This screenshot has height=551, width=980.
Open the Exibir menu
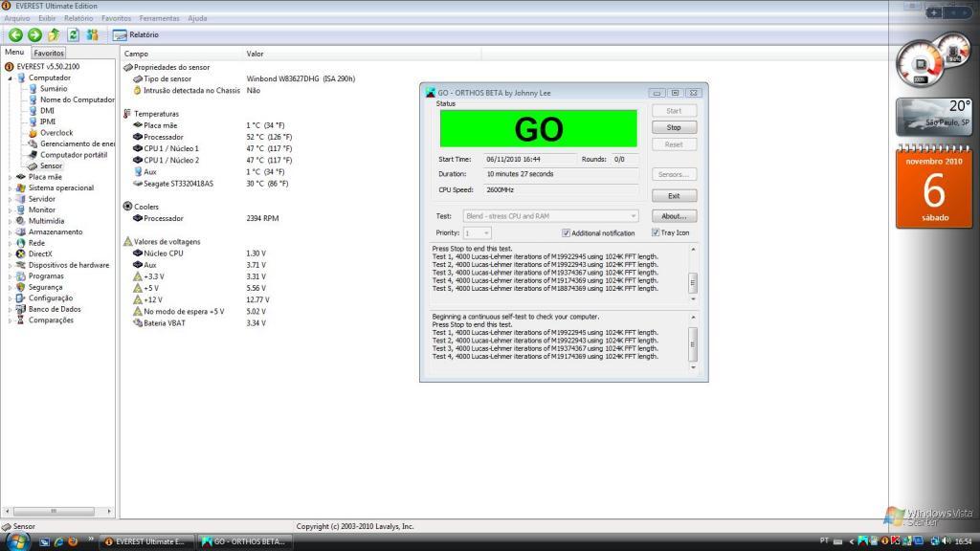pyautogui.click(x=47, y=18)
